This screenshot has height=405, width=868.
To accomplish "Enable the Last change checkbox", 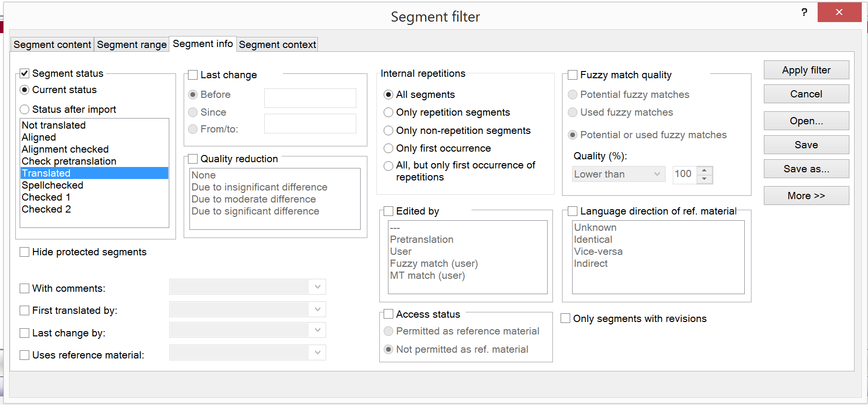I will point(193,75).
